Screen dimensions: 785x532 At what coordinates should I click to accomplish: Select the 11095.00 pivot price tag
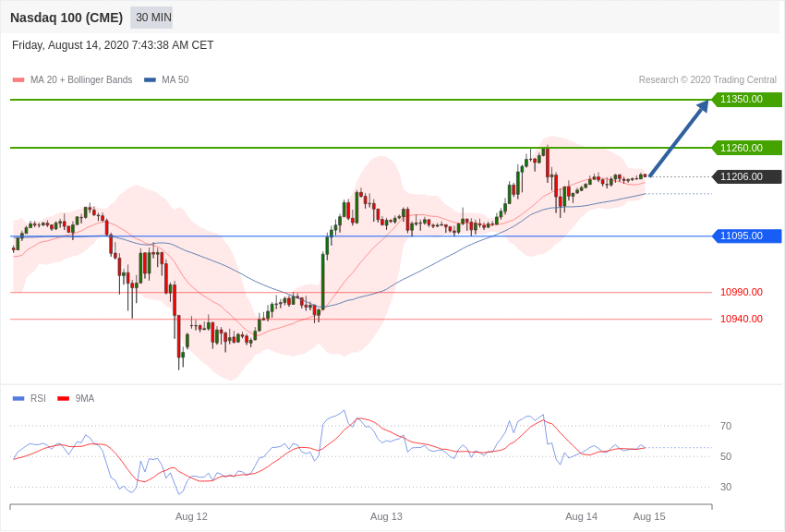[746, 236]
